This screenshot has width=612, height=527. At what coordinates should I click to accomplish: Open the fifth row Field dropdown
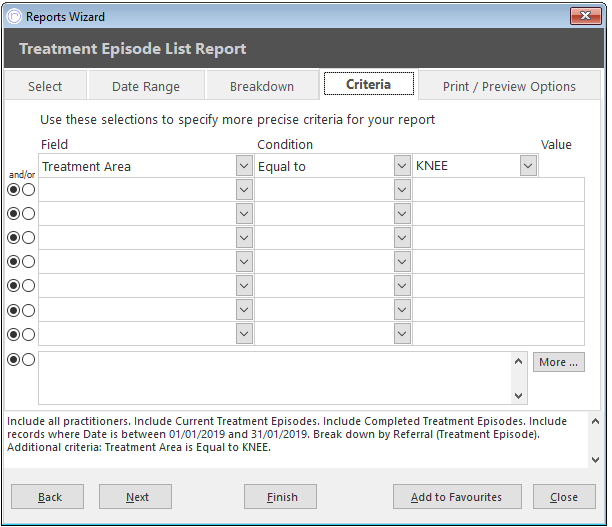[x=244, y=262]
